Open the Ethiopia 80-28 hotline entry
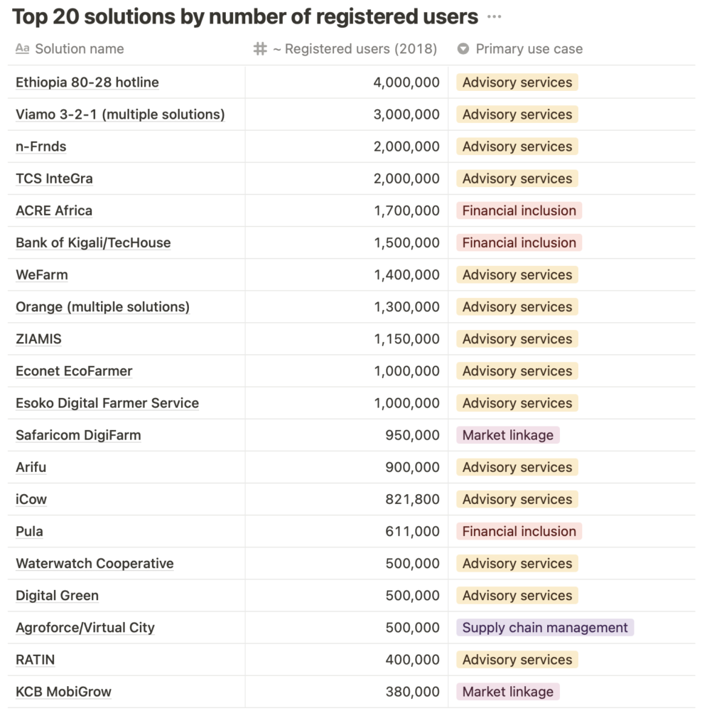The width and height of the screenshot is (707, 728). (x=87, y=82)
